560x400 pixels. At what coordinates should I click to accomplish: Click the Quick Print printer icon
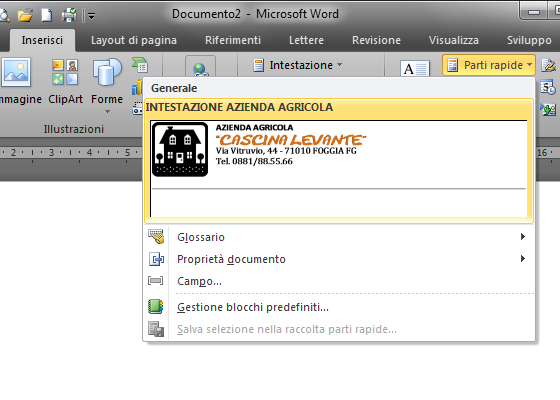(x=69, y=15)
